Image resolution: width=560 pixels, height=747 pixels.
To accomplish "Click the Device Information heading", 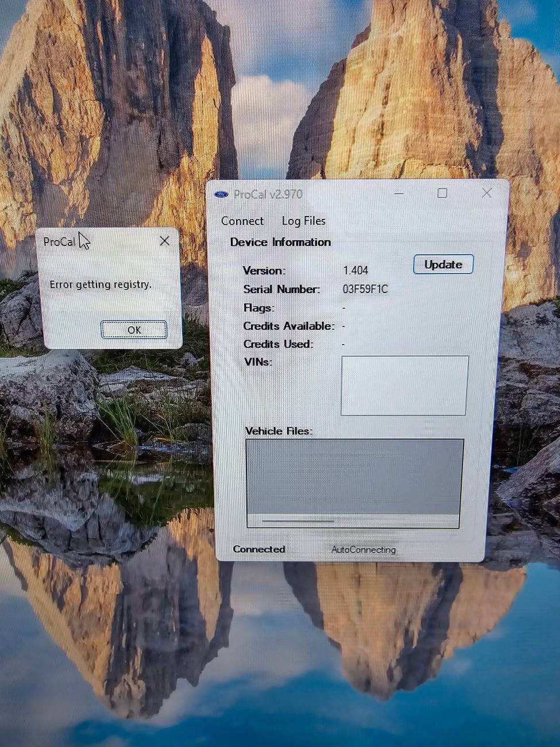I will [280, 242].
